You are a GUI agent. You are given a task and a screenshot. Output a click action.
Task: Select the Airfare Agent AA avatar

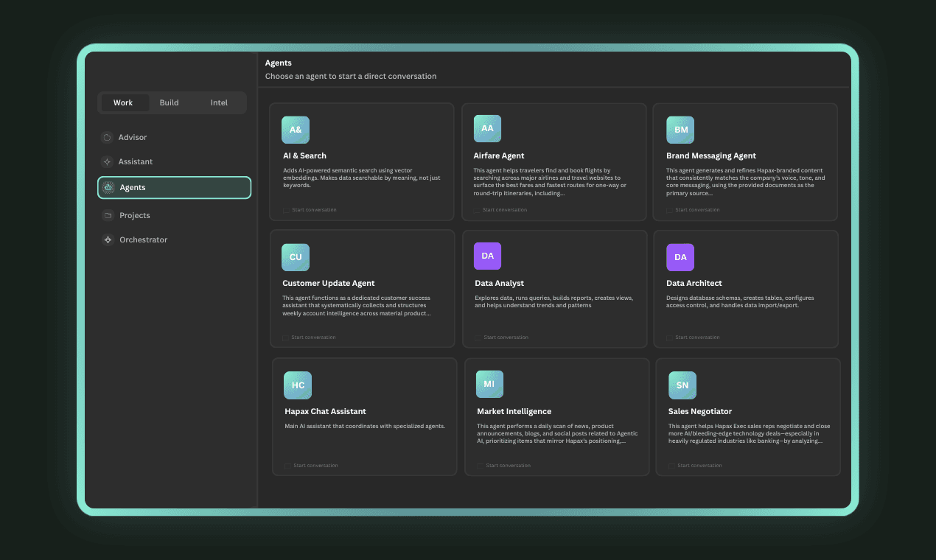coord(487,128)
